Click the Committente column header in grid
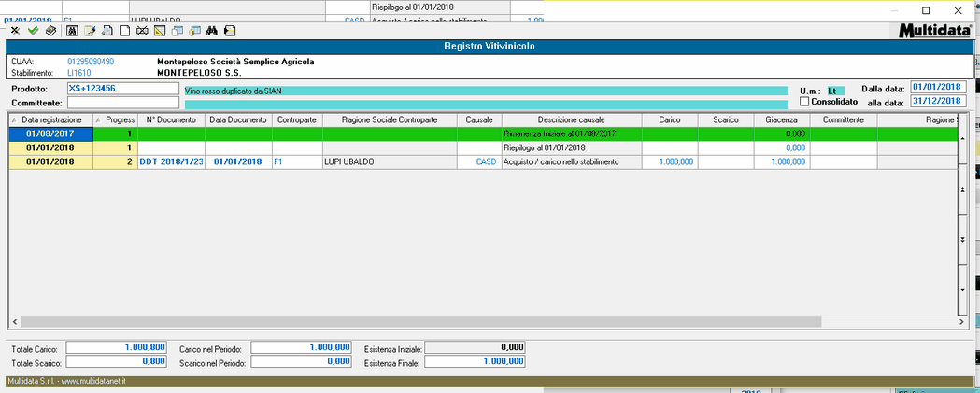The width and height of the screenshot is (980, 393). (844, 119)
